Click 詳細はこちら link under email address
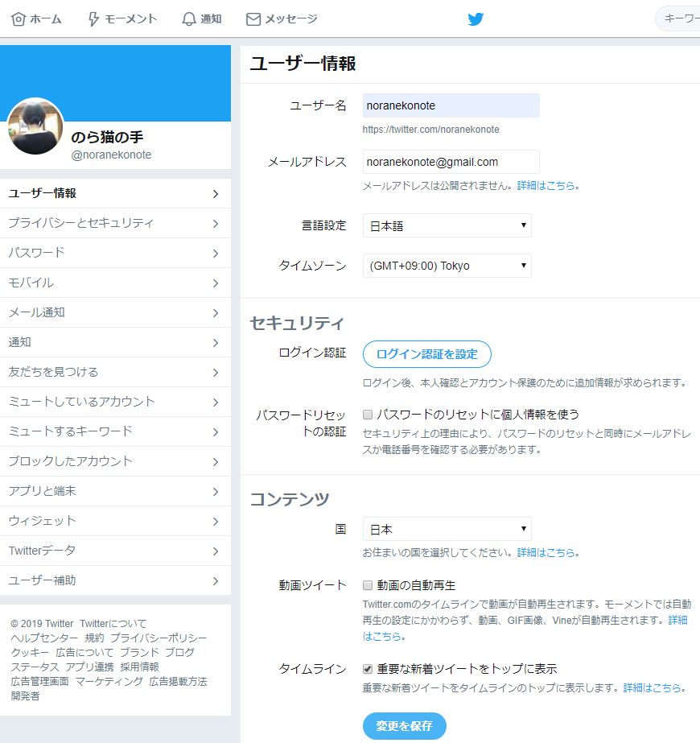700x743 pixels. [x=546, y=186]
